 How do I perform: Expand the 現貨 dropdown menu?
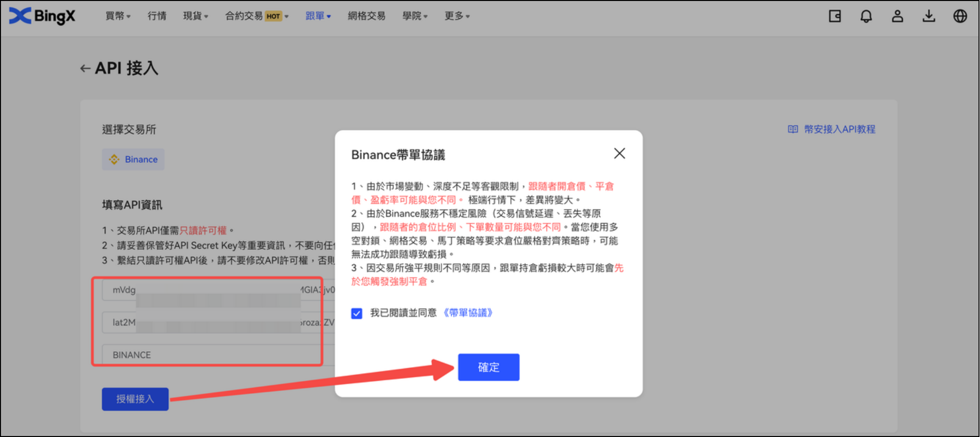click(196, 16)
